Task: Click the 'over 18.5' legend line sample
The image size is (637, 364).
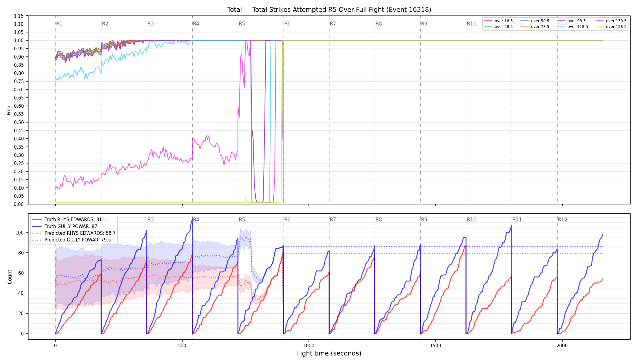Action: click(488, 21)
